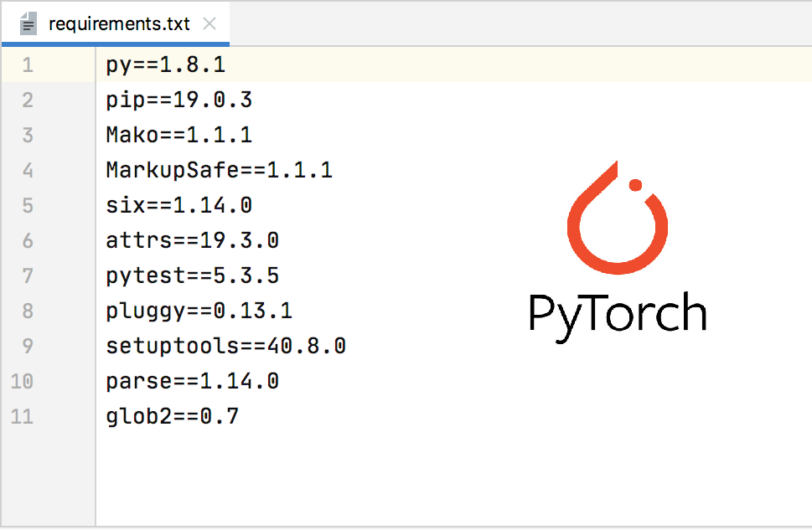Click the glob2==0.7 line

pyautogui.click(x=173, y=417)
